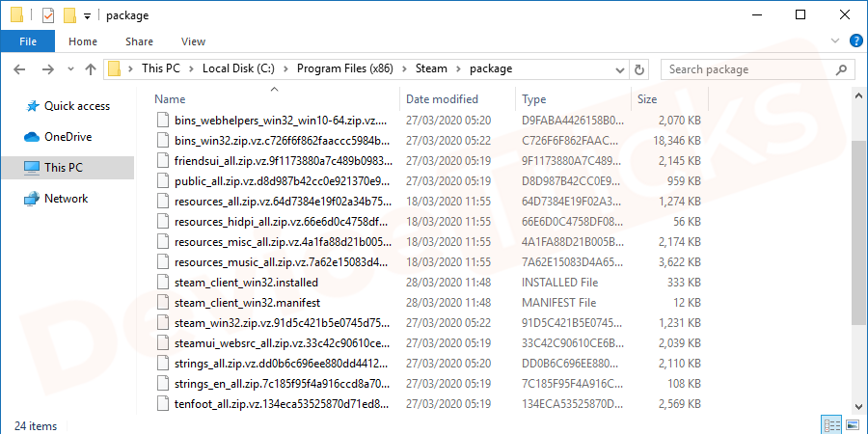868x434 pixels.
Task: Click the file icon beside tenfoot_all.zip.vz
Action: click(x=162, y=403)
